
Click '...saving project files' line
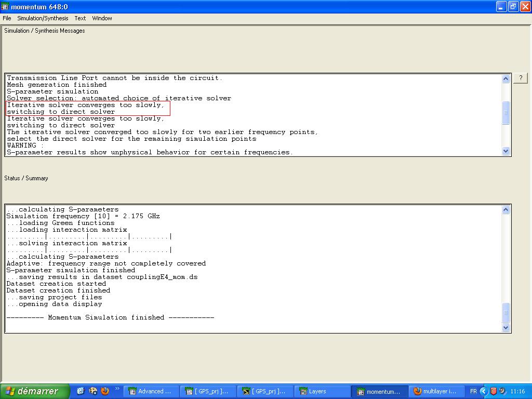54,297
